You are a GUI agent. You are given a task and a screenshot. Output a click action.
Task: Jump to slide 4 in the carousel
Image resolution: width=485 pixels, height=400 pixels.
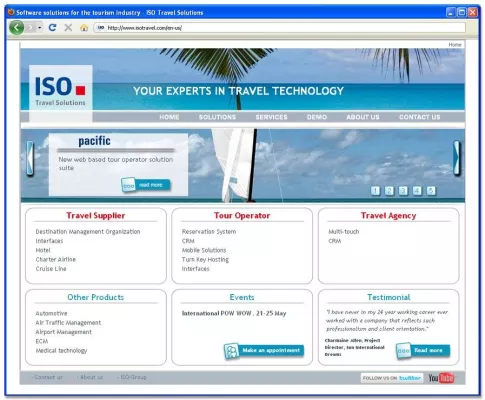(x=417, y=191)
